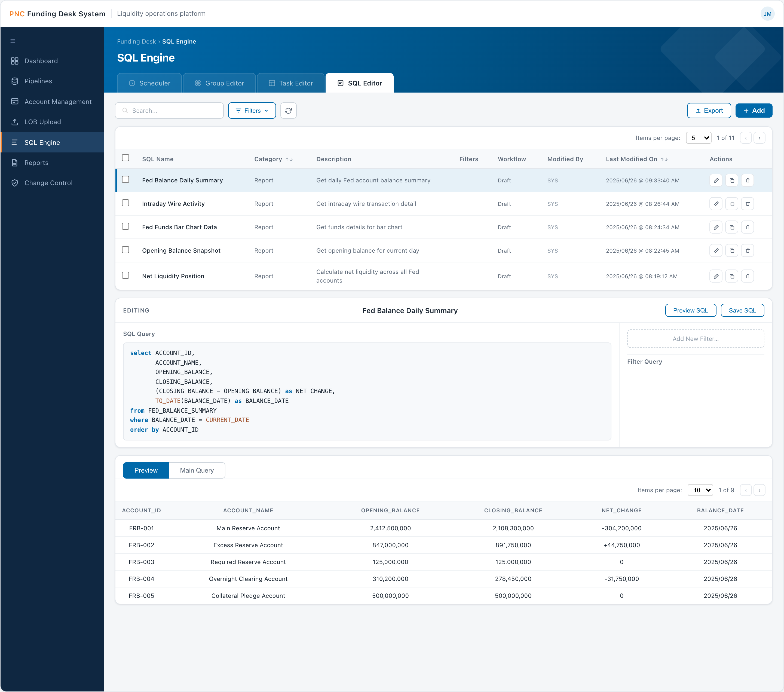The height and width of the screenshot is (692, 784).
Task: Sort by Last Modified On arrows
Action: 664,159
